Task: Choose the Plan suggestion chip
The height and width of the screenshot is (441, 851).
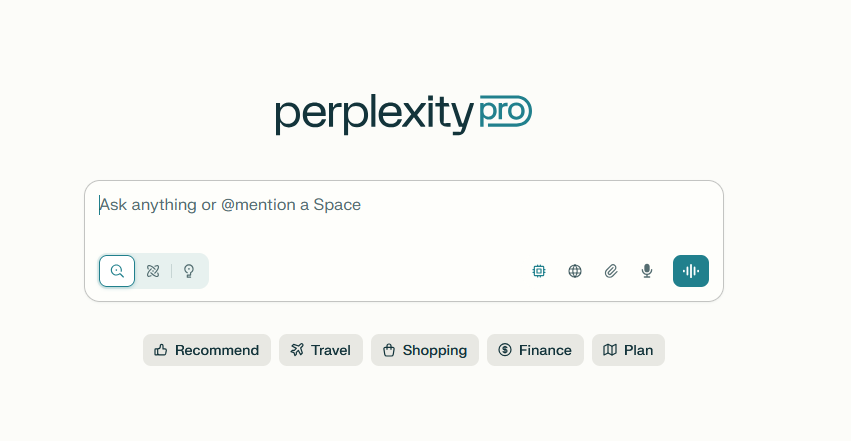Action: coord(628,350)
